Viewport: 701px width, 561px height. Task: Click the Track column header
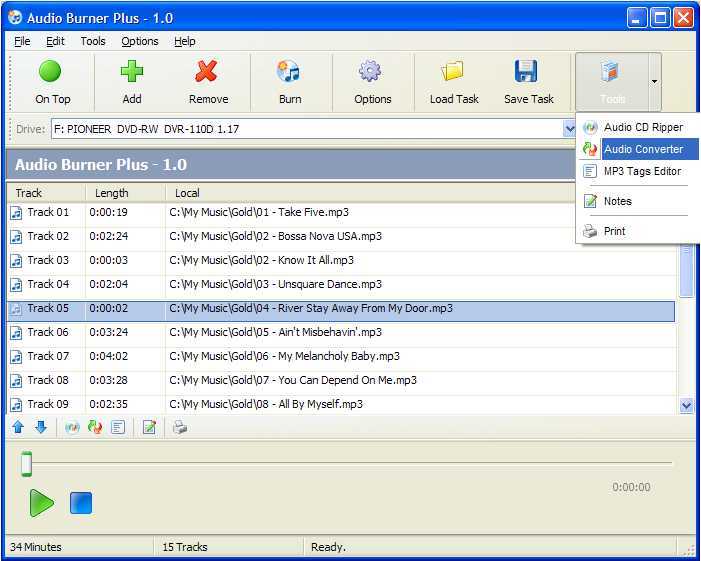pyautogui.click(x=46, y=193)
